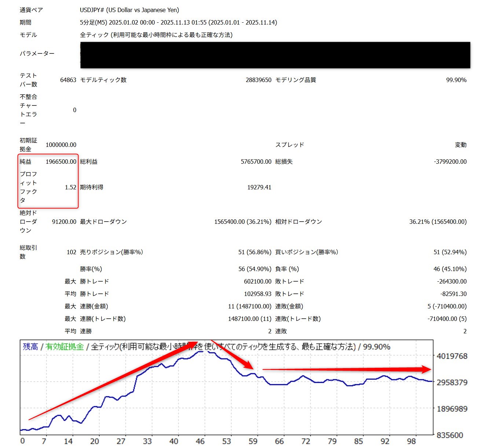The width and height of the screenshot is (487, 448).
Task: Click the y-axis label 1896989
Action: (x=452, y=409)
